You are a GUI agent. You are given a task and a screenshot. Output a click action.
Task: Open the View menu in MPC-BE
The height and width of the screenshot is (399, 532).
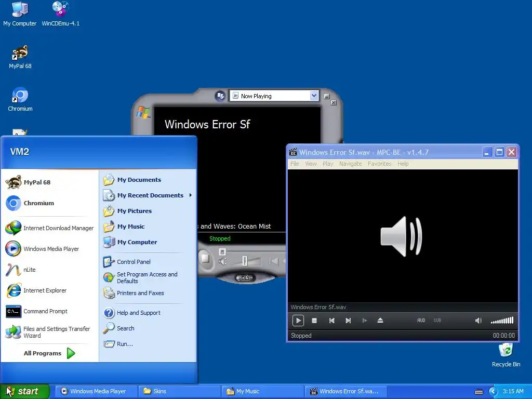(311, 164)
